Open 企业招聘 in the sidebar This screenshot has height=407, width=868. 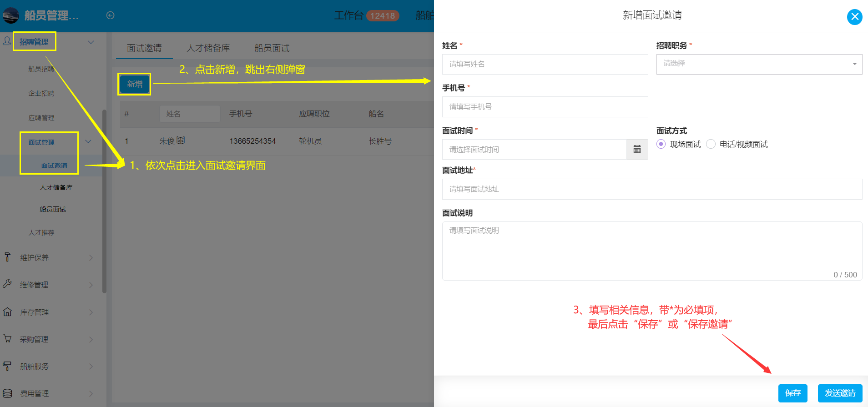[x=41, y=93]
